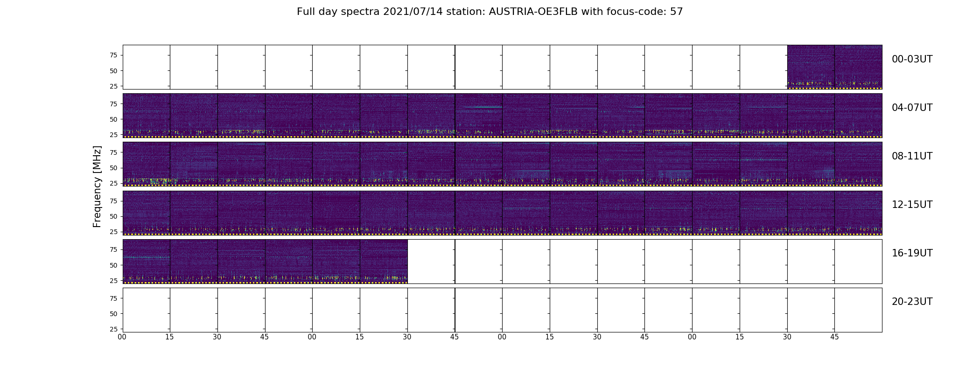Select the '20-23UT' row label

(912, 302)
